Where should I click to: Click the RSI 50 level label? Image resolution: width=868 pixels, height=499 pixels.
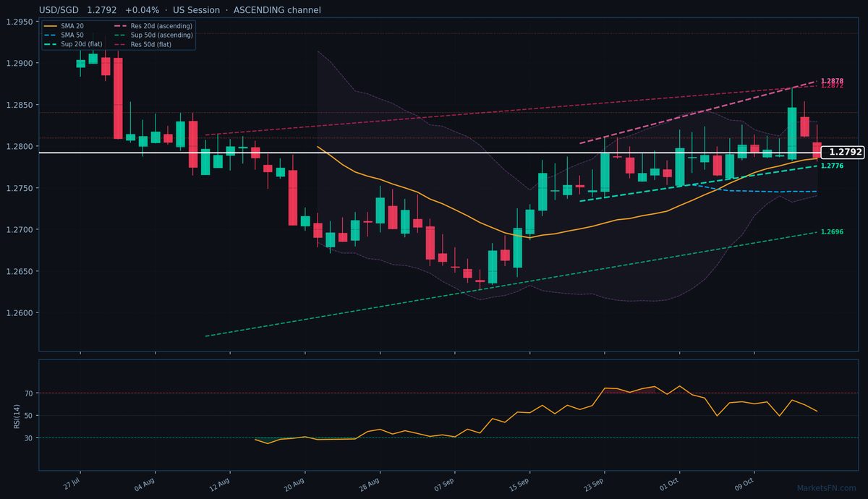click(x=29, y=416)
